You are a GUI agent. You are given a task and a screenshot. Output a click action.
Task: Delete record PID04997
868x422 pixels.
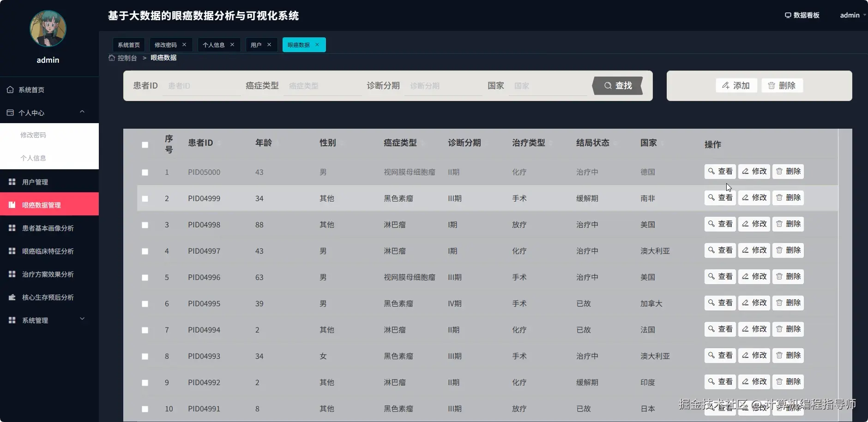pyautogui.click(x=788, y=250)
